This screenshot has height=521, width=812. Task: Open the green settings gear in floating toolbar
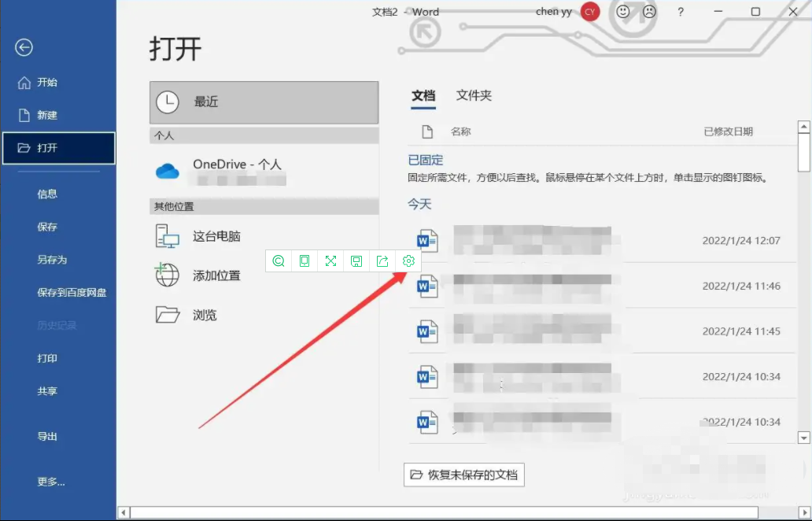tap(408, 260)
